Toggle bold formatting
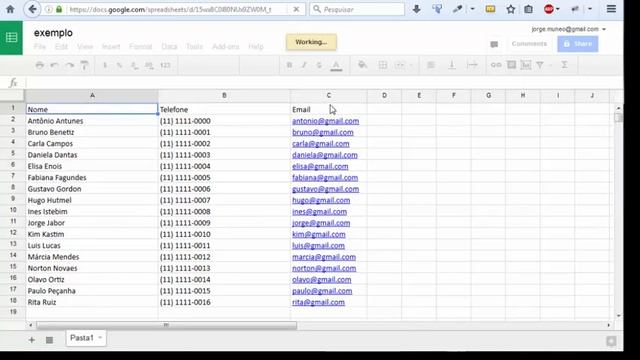 [x=289, y=65]
